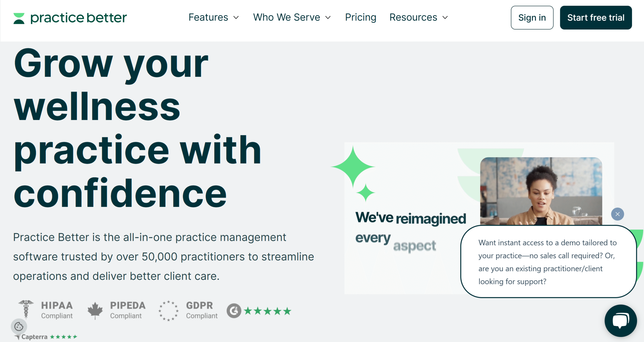Image resolution: width=644 pixels, height=342 pixels.
Task: Click the demo access chat message bubble
Action: [x=548, y=262]
